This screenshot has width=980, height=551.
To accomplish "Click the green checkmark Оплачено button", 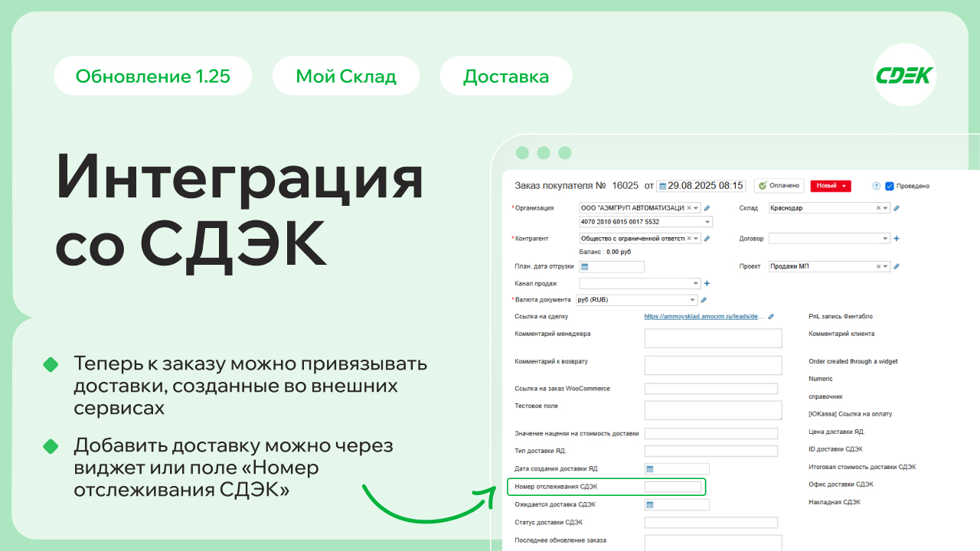I will [779, 185].
